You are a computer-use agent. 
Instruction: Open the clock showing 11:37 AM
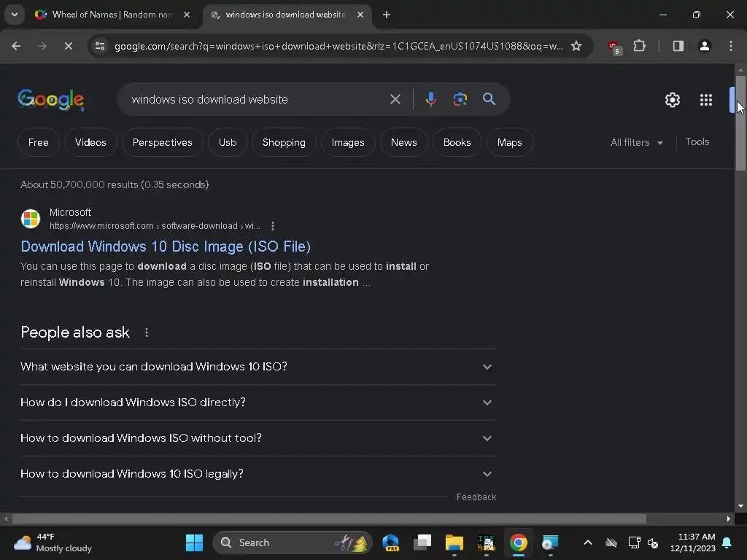[x=693, y=542]
